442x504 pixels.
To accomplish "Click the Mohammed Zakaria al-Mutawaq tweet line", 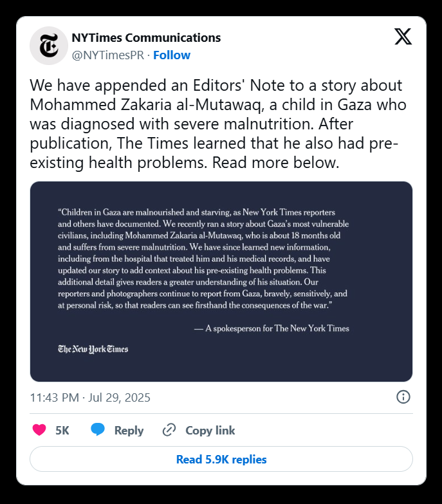I will [x=218, y=105].
